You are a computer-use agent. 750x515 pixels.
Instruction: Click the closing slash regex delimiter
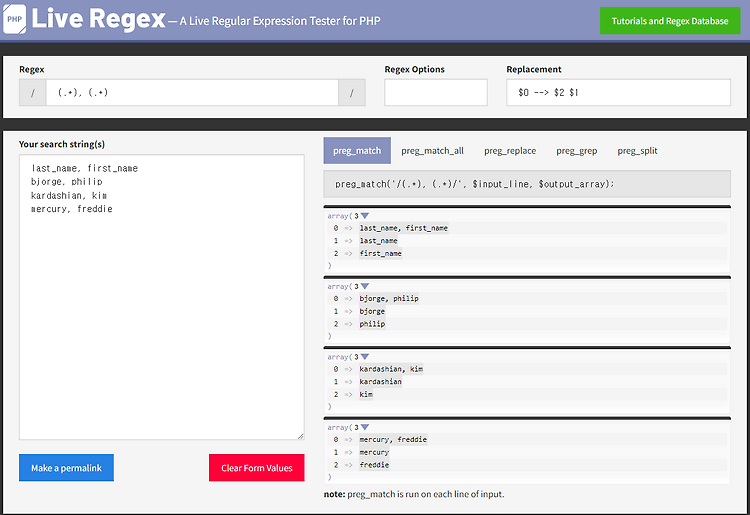tap(352, 92)
